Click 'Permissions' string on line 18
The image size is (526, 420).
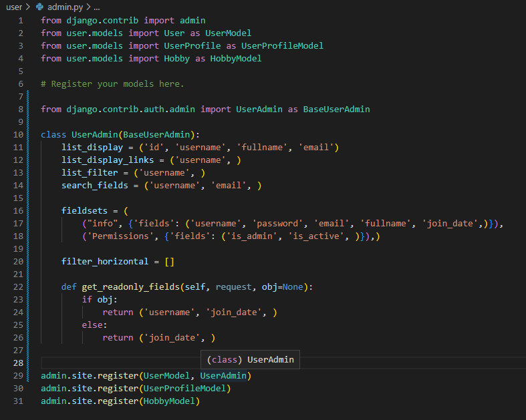point(120,236)
